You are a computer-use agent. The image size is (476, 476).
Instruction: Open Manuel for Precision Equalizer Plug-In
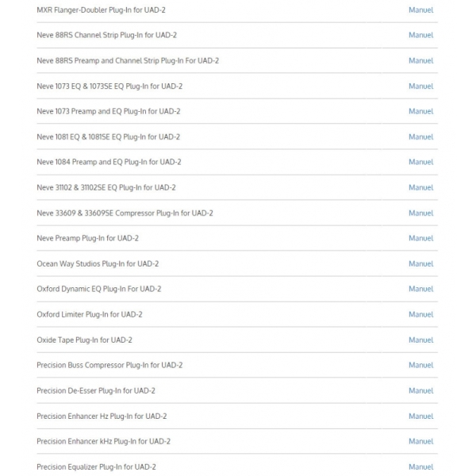coord(420,467)
